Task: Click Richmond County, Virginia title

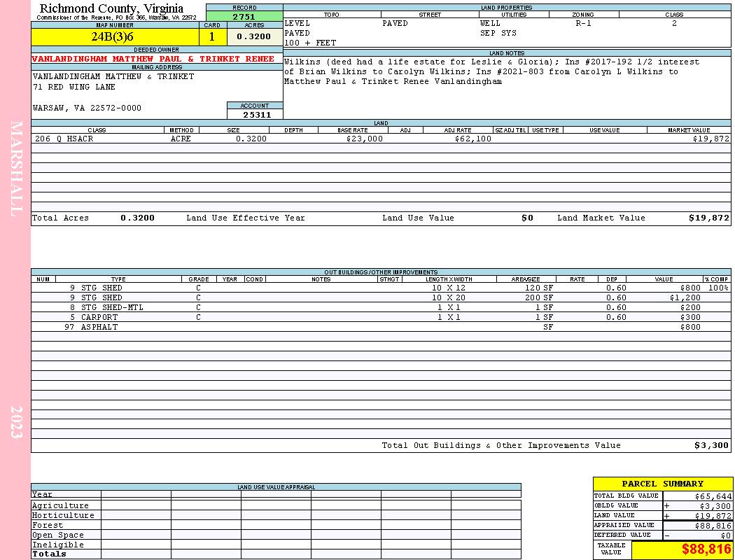Action: pos(111,8)
